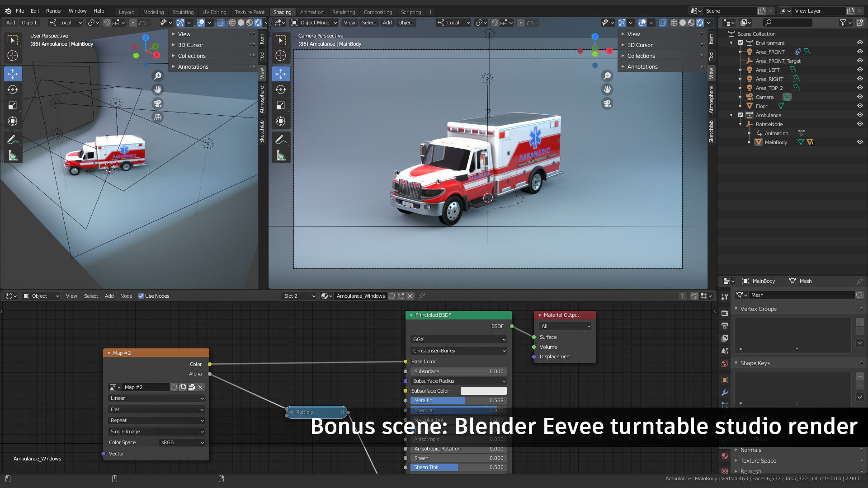Image resolution: width=868 pixels, height=488 pixels.
Task: Open Render properties tab icon
Action: [x=725, y=313]
